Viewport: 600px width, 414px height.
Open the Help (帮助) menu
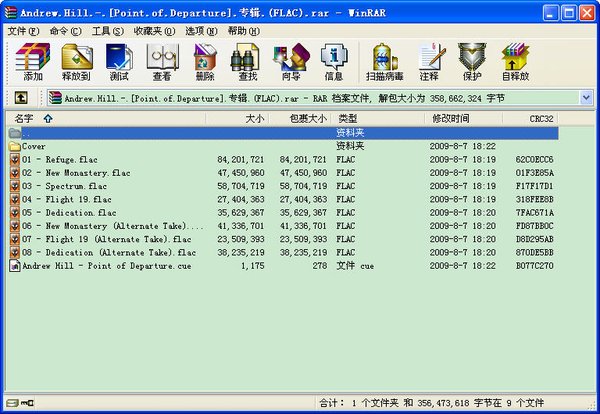coord(244,31)
